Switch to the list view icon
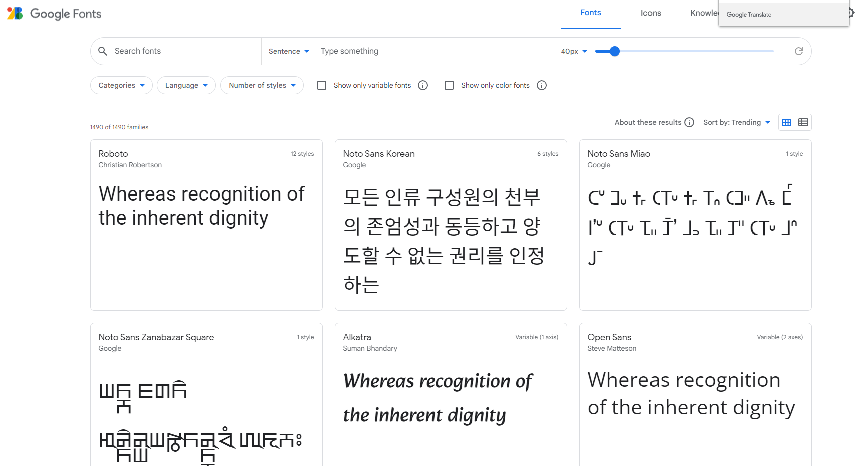 tap(803, 122)
